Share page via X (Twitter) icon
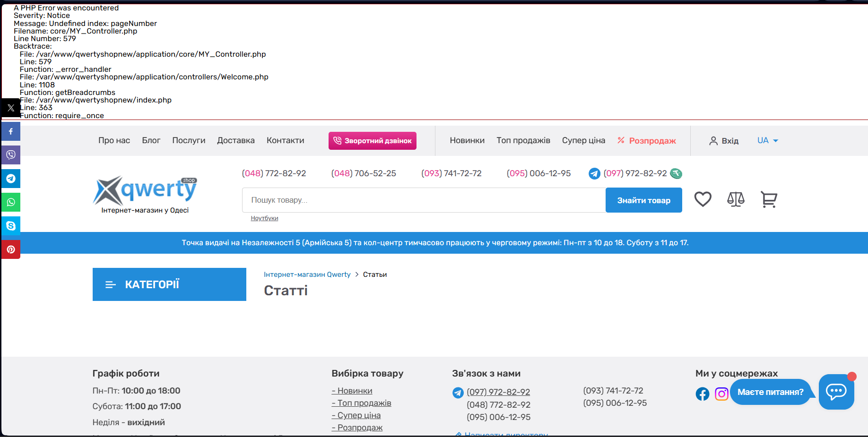 point(11,108)
